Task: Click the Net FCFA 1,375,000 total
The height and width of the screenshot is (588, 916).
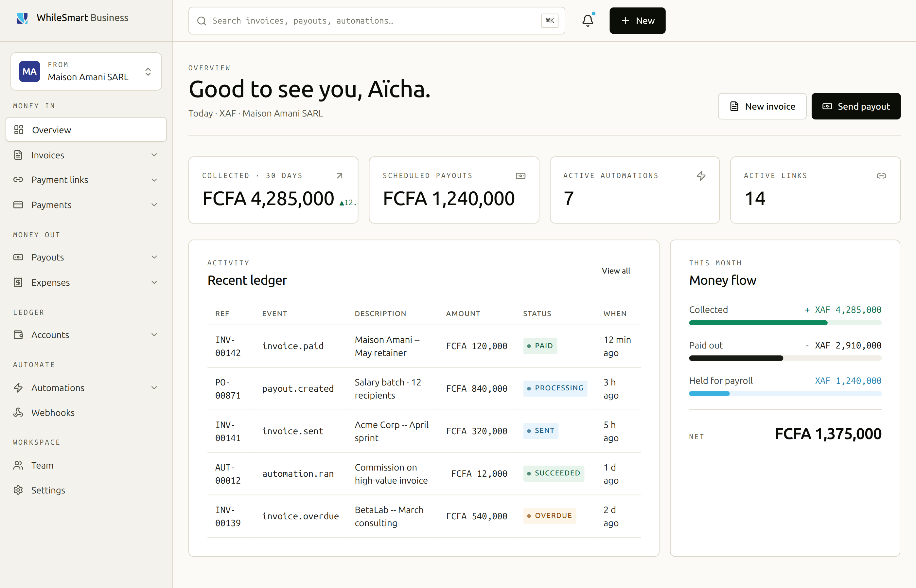Action: [828, 434]
